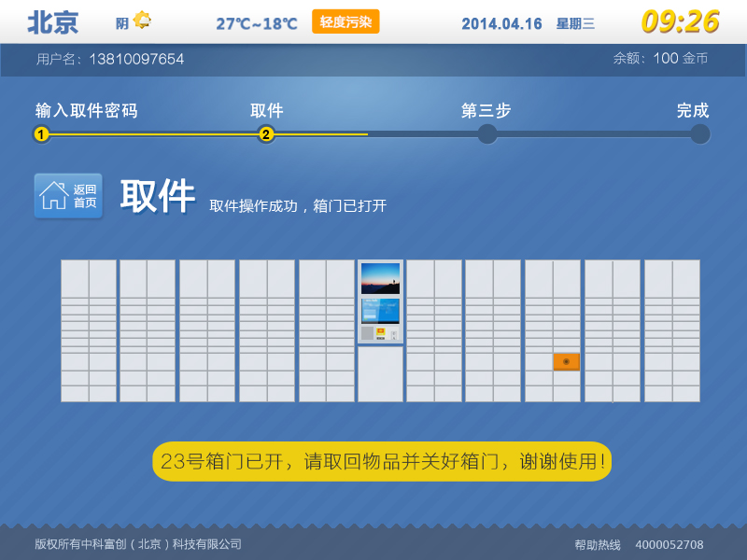Click the 取件 step label

(268, 110)
